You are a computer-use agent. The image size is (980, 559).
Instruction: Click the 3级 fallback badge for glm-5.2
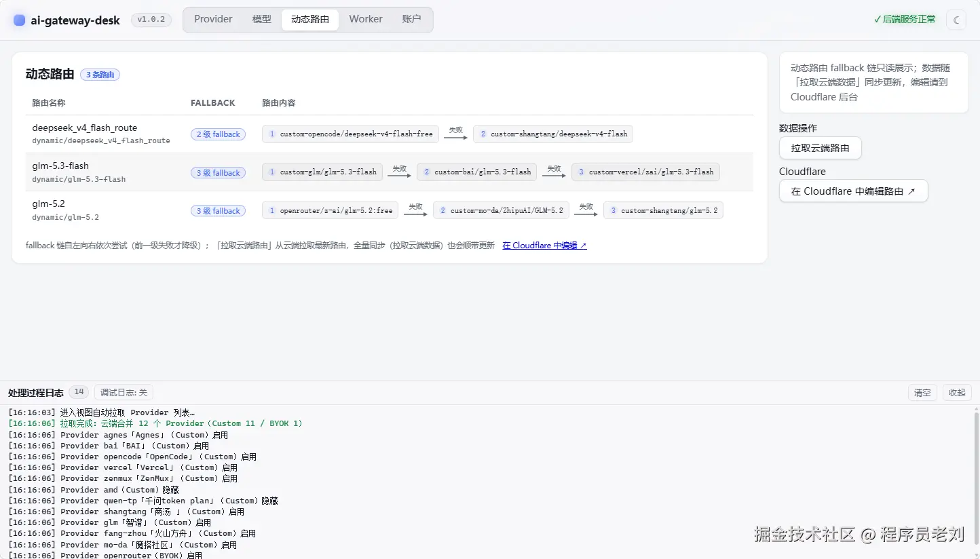[218, 211]
